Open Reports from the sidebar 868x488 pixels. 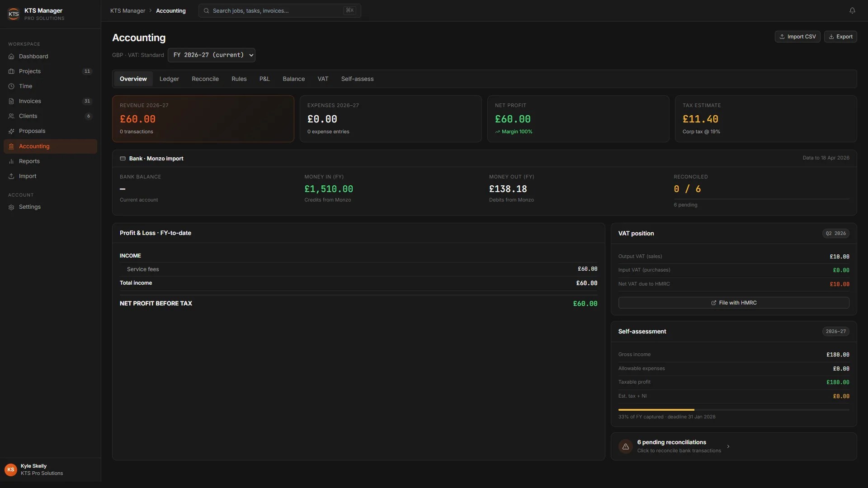[50, 161]
